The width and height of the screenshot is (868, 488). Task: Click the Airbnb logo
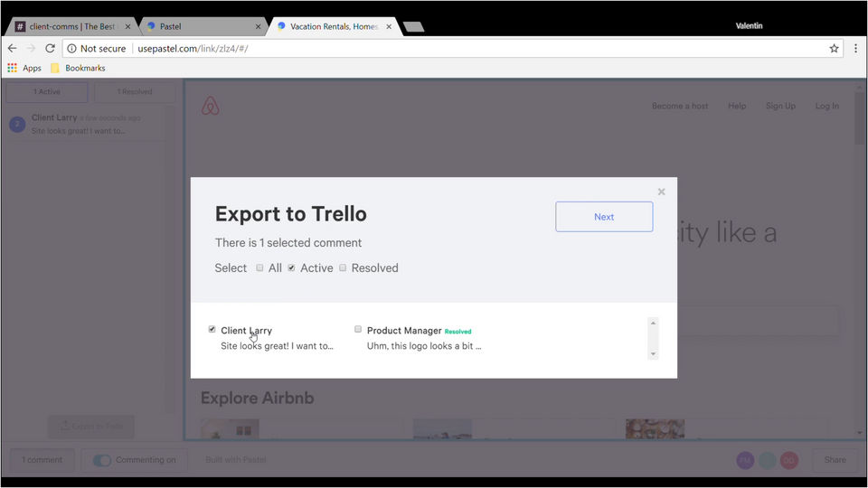pos(211,106)
